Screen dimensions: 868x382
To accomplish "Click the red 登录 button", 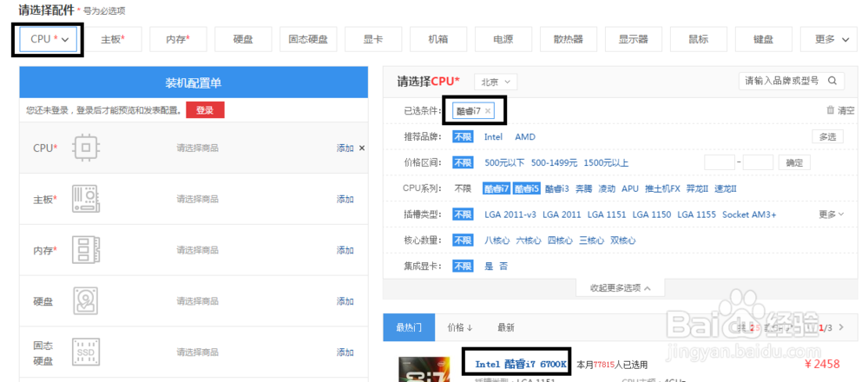I will coord(205,110).
